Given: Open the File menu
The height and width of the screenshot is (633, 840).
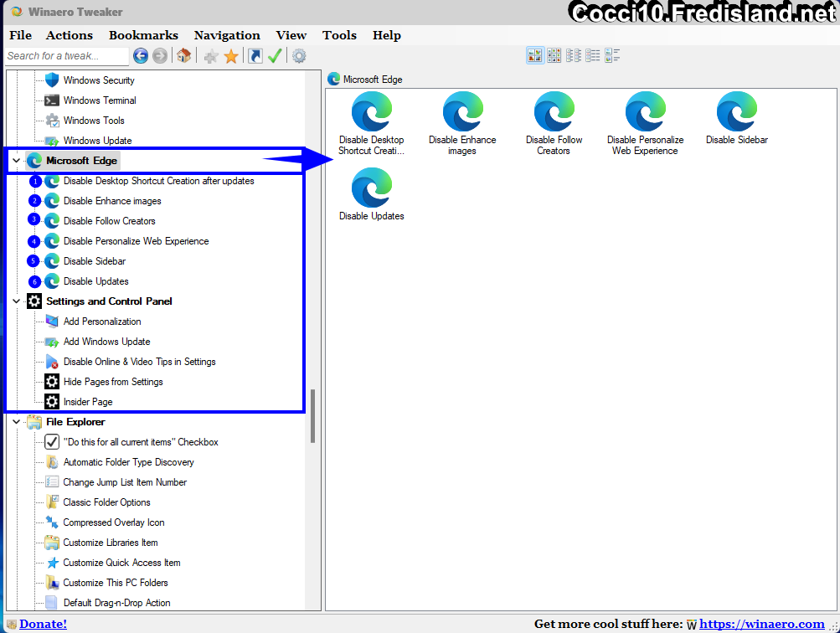Looking at the screenshot, I should pyautogui.click(x=20, y=35).
